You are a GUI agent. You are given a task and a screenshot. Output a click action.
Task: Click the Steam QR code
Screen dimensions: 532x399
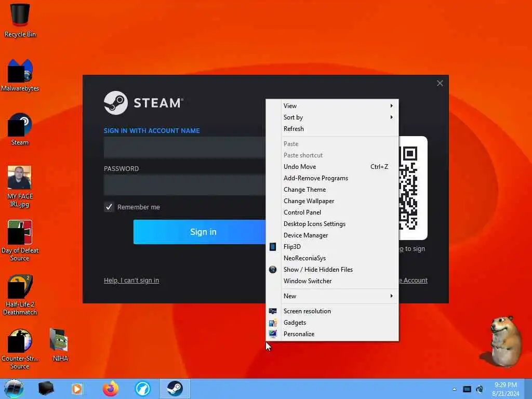(413, 188)
